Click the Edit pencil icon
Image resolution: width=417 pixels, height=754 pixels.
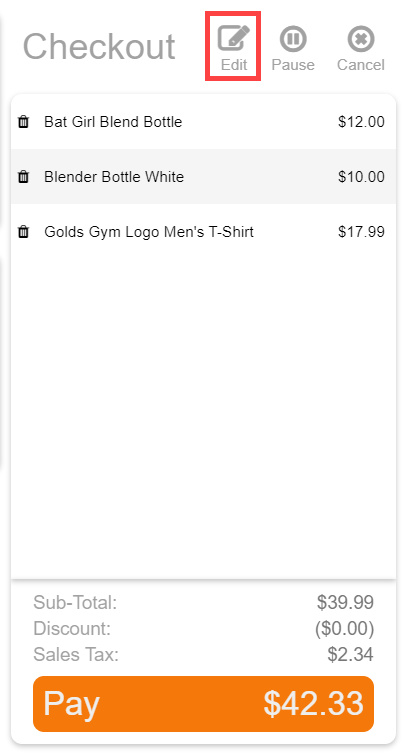pyautogui.click(x=234, y=38)
